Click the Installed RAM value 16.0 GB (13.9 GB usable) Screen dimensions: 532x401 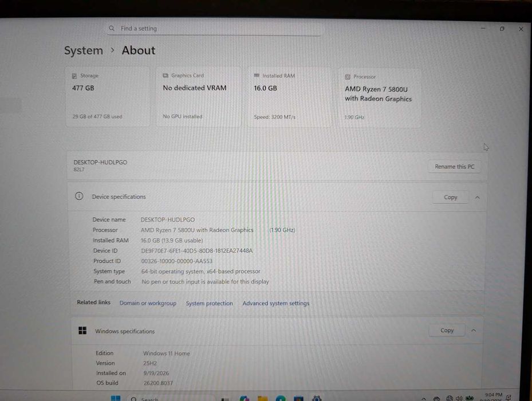(x=172, y=241)
